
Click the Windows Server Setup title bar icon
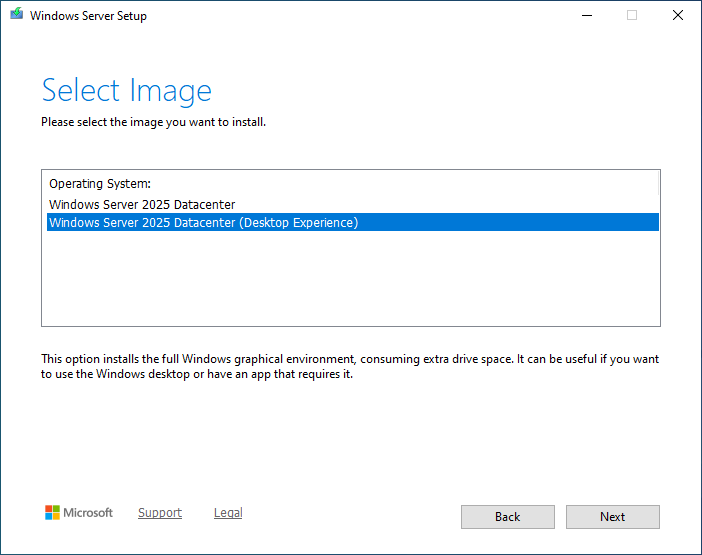tap(16, 16)
